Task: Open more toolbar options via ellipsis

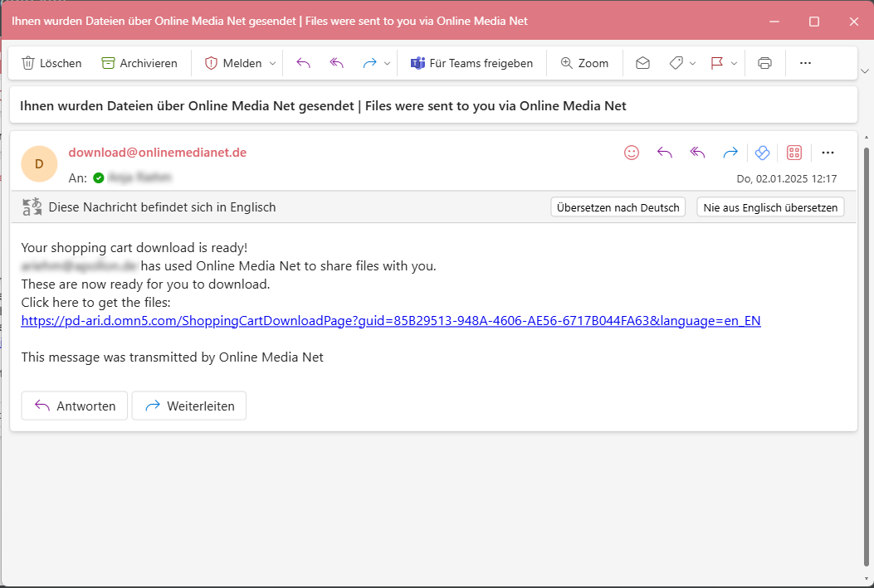Action: 807,62
